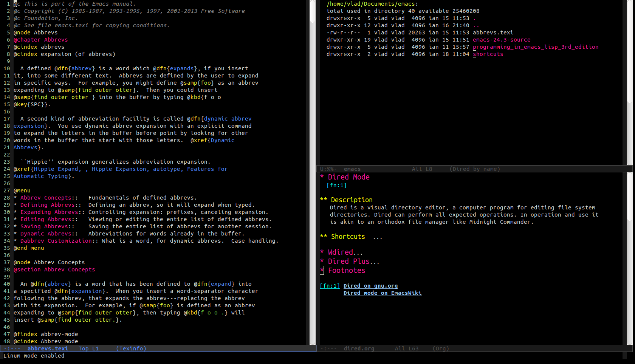
Task: Click the scrollbar of the abbrevs.texi window
Action: [x=313, y=172]
